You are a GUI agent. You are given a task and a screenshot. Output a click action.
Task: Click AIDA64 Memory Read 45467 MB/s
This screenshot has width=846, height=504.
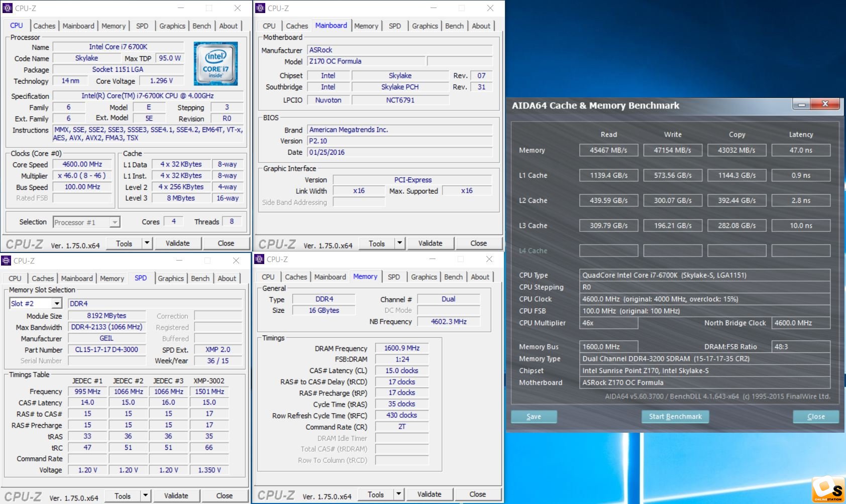click(608, 150)
